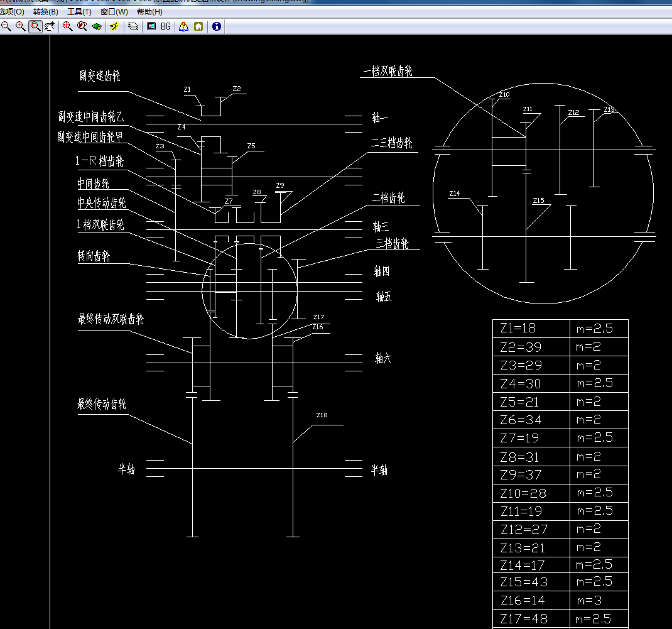Click the 一档双联齿轮 label
Viewport: 672px width, 629px height.
pyautogui.click(x=388, y=71)
